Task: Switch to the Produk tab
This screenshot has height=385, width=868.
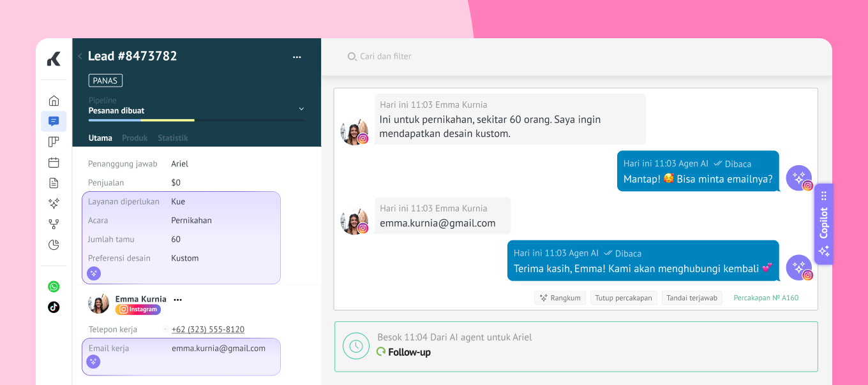Action: (135, 138)
